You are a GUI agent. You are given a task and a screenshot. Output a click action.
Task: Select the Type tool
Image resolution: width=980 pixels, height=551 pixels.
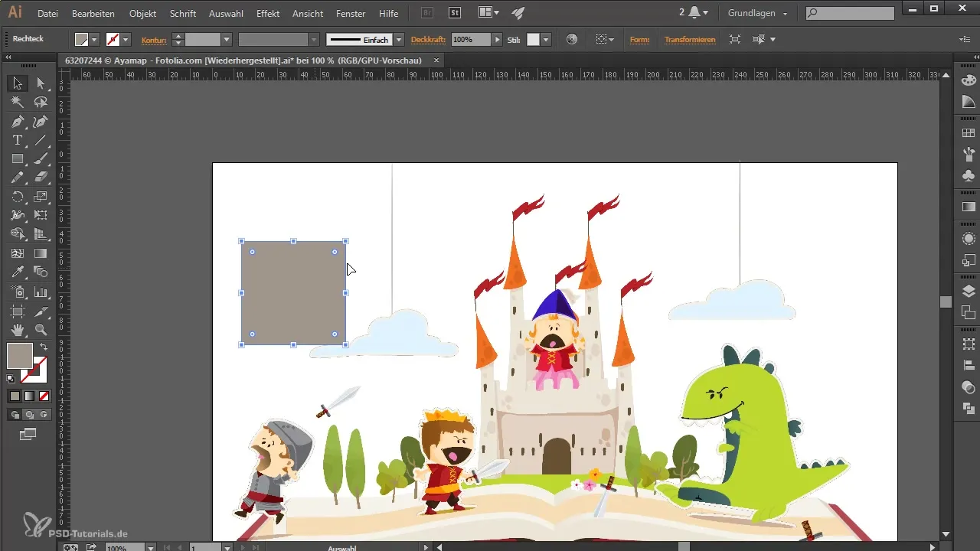17,140
